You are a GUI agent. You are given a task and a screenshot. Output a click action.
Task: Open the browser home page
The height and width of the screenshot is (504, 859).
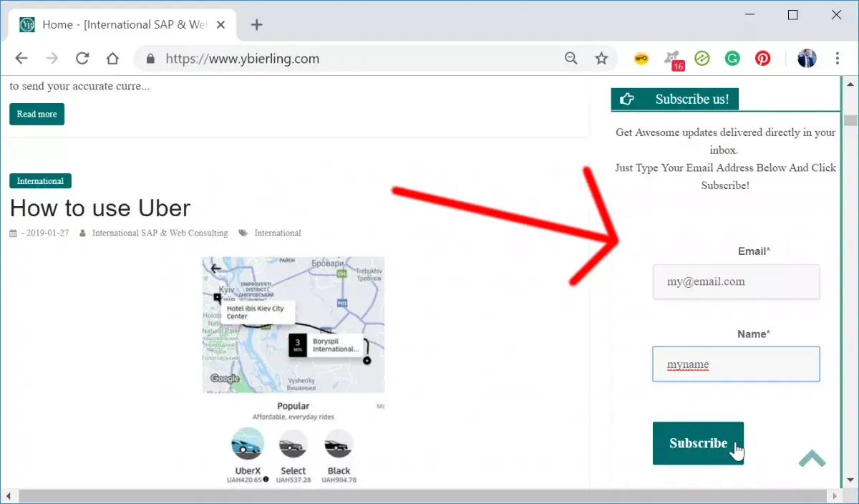pos(112,59)
